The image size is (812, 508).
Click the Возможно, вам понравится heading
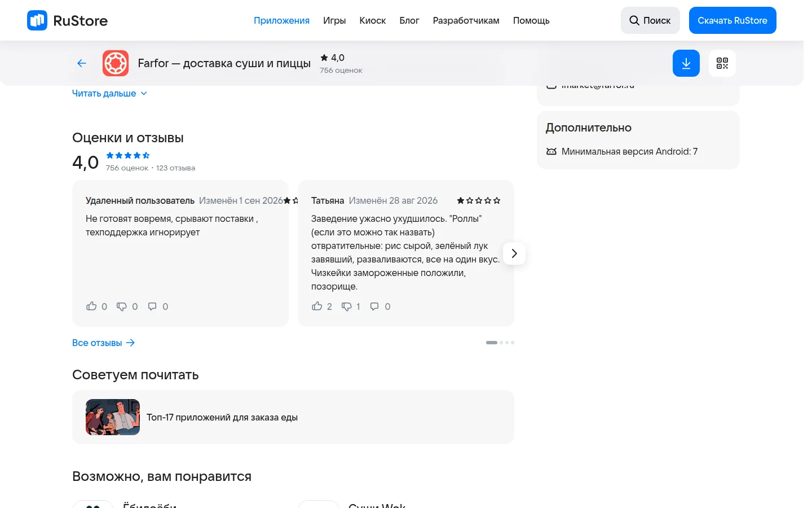[162, 476]
